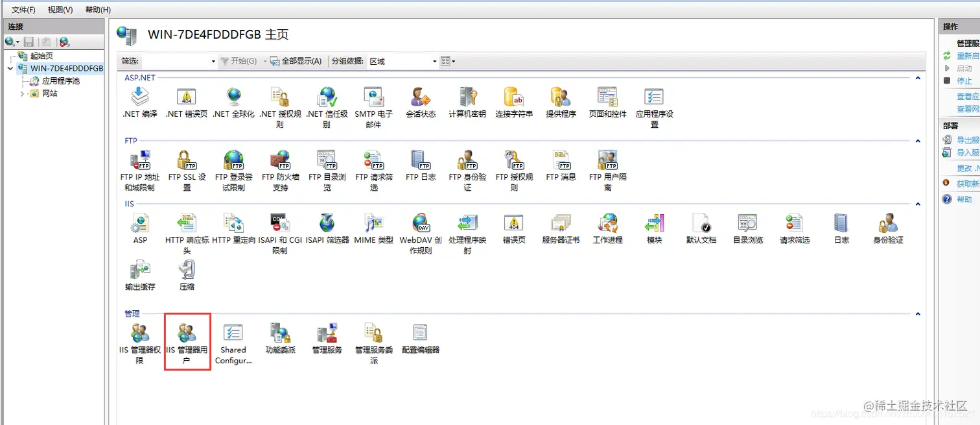Screen dimensions: 980x425
Task: Open the 输出缓存 feature
Action: click(x=140, y=275)
